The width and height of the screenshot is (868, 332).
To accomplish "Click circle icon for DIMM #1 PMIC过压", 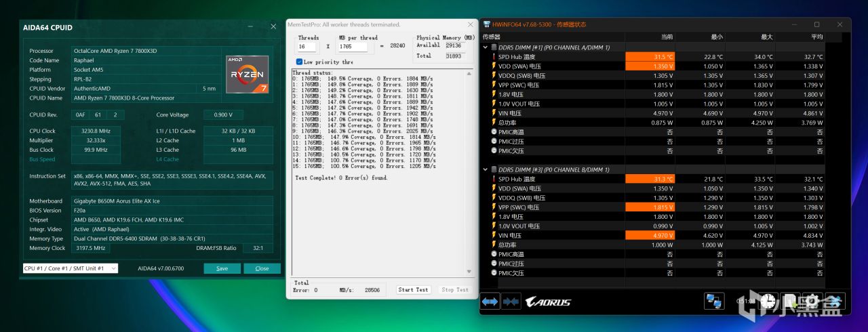I will (x=493, y=142).
